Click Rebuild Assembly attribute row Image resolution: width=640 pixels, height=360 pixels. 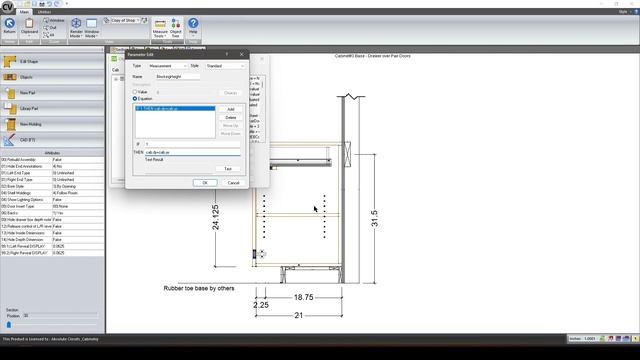tap(52, 160)
